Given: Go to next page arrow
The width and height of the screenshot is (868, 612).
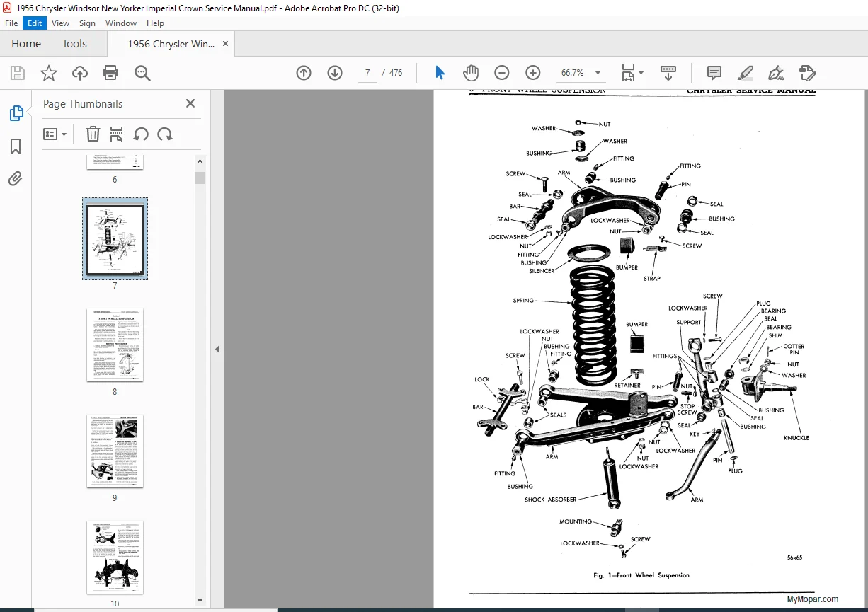Looking at the screenshot, I should point(335,73).
